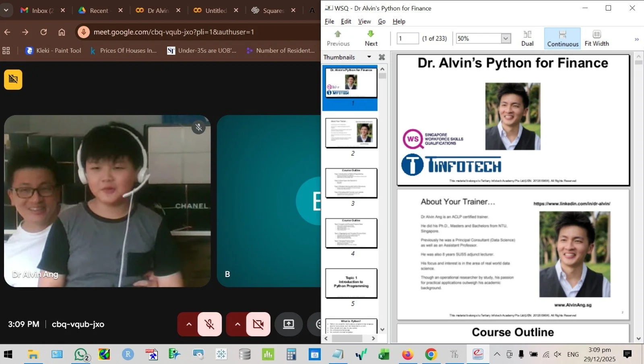Click Chrome back arrow
Image resolution: width=644 pixels, height=364 pixels.
pos(7,32)
